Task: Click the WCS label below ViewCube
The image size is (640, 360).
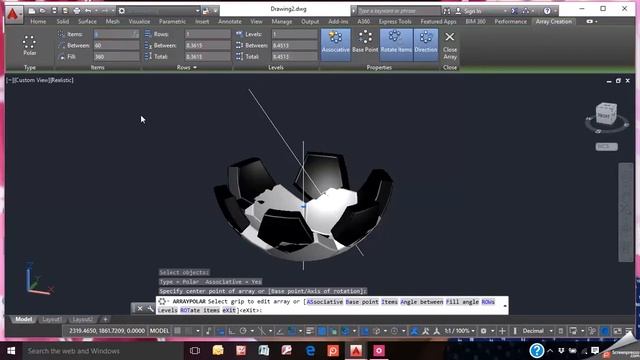Action: pos(606,147)
